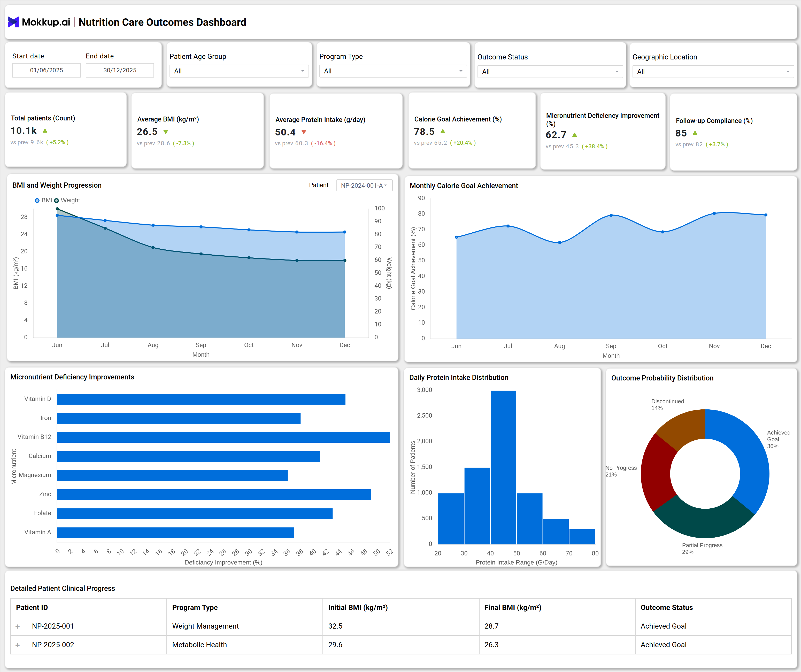Click the Vitamin B12 bar
This screenshot has height=672, width=801.
tap(224, 437)
